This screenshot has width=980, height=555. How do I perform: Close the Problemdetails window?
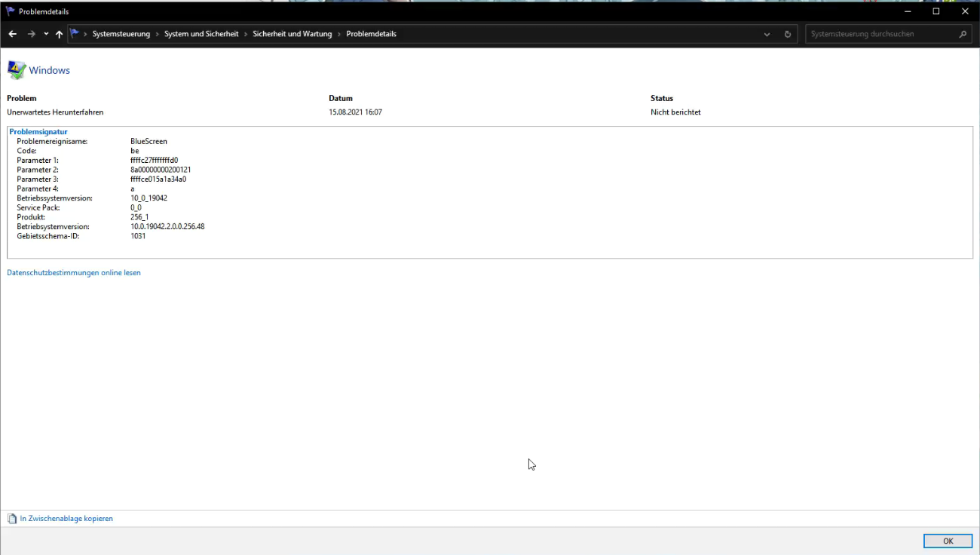[965, 11]
